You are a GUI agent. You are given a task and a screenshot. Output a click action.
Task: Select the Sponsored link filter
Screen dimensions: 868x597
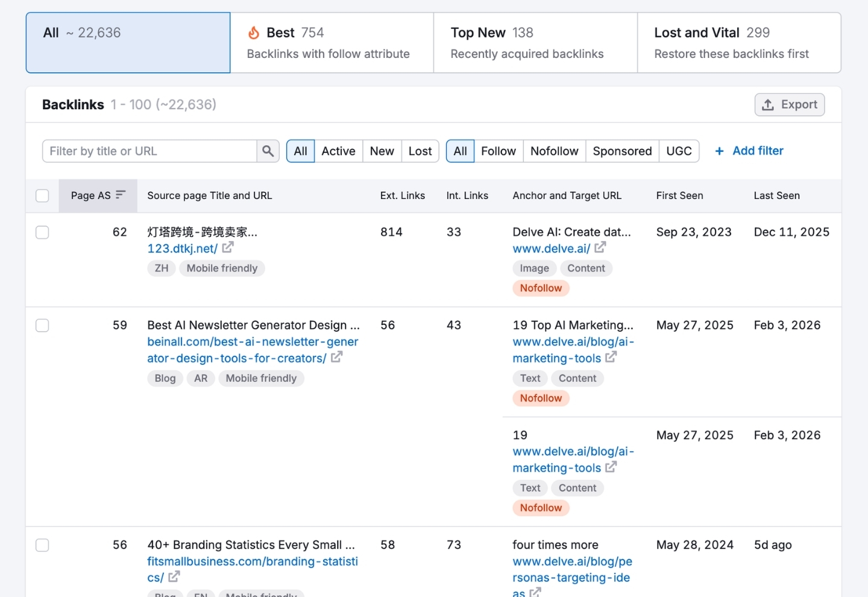[622, 151]
